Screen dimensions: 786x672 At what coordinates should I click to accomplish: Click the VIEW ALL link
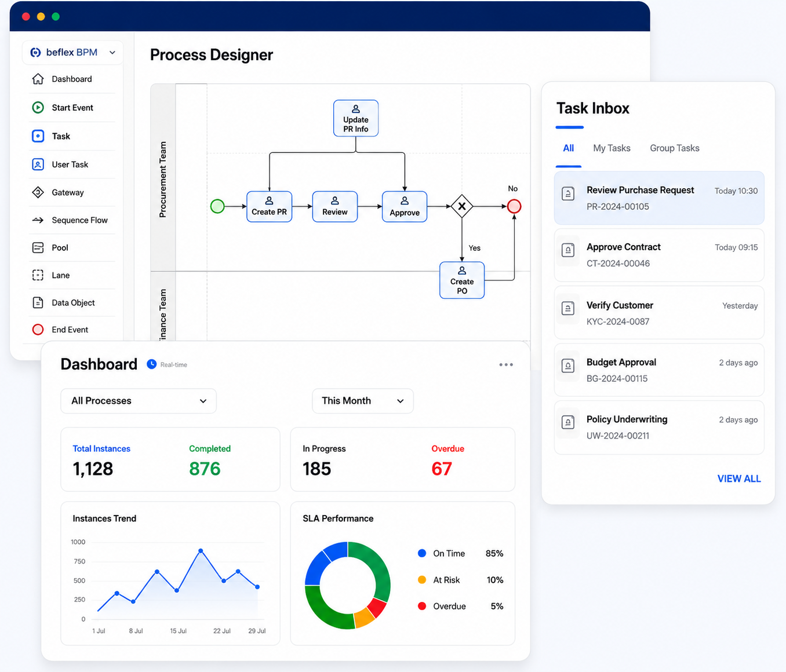[x=739, y=479]
